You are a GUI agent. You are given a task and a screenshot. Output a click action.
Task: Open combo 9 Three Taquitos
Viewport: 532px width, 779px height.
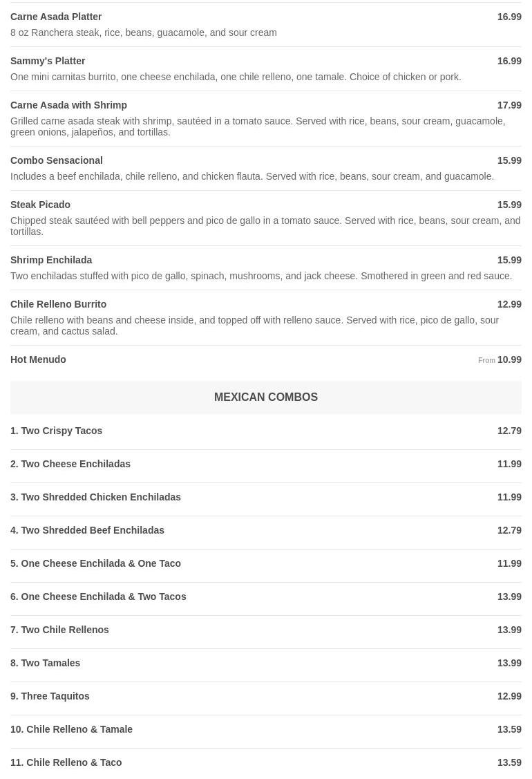pos(50,696)
